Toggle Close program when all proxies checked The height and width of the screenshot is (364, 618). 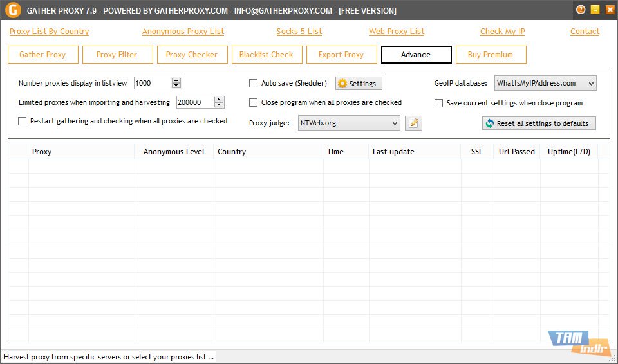click(x=253, y=102)
